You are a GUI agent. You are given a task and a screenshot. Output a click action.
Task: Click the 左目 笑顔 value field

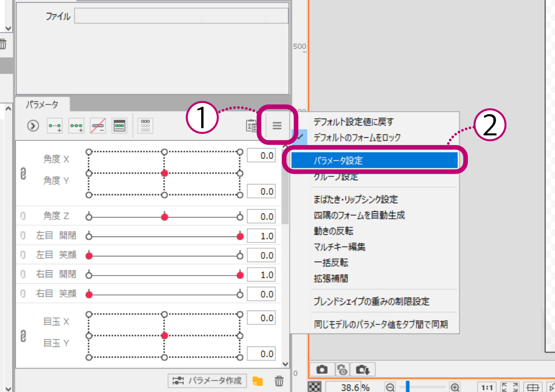coord(261,256)
